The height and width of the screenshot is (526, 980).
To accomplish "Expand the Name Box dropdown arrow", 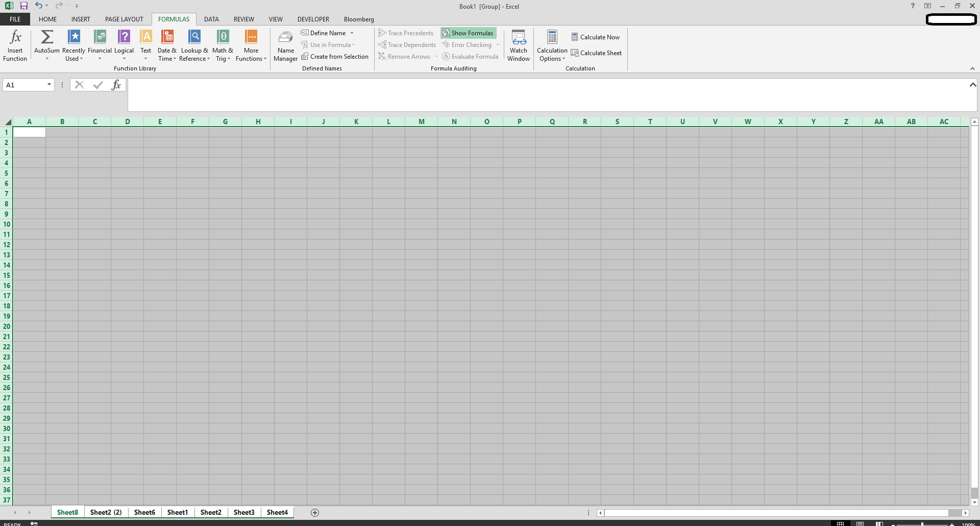I will click(49, 85).
